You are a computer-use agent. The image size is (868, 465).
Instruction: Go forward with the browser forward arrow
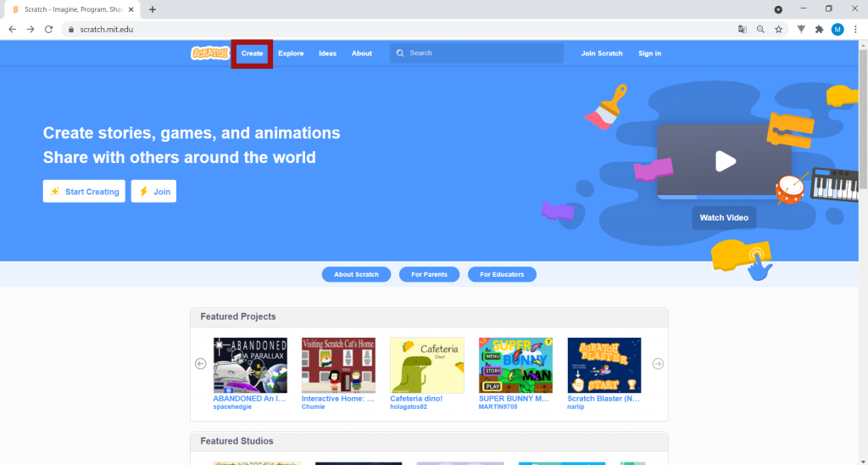coord(31,30)
